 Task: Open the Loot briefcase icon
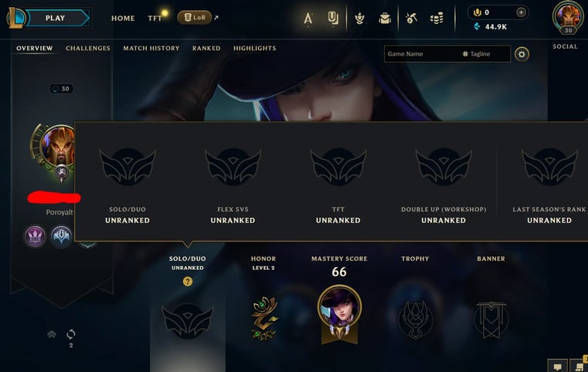point(385,18)
